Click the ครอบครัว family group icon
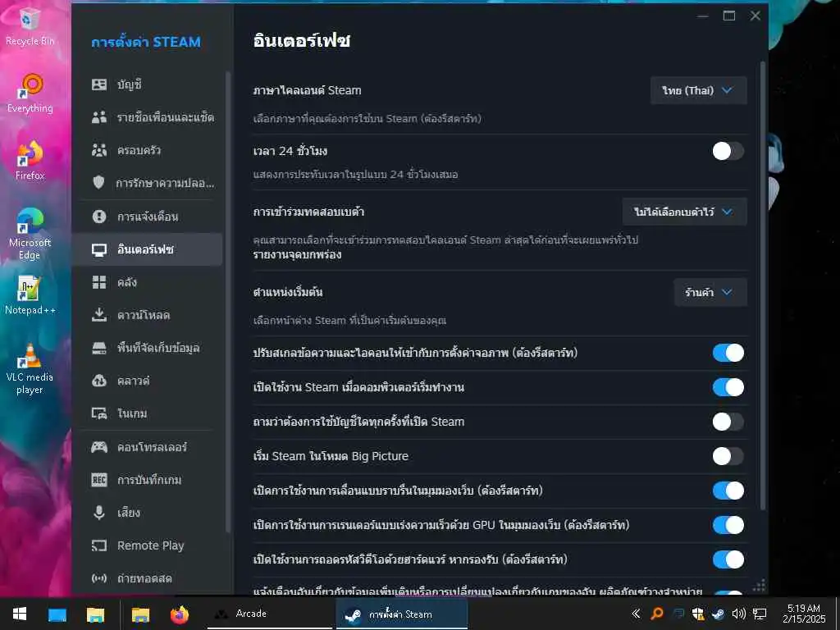This screenshot has height=630, width=840. [99, 150]
